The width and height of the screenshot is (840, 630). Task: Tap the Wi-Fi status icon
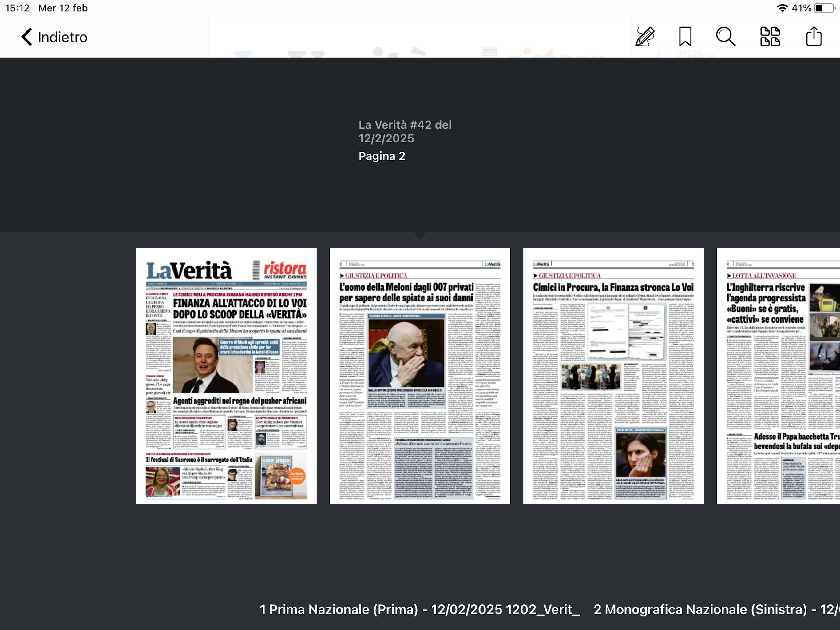click(782, 8)
